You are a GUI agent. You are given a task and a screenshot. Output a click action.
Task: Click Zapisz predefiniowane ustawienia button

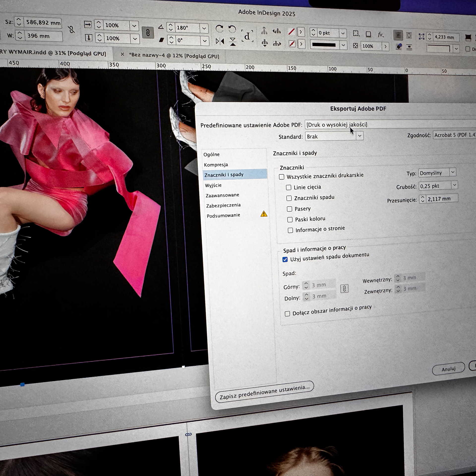tap(264, 392)
